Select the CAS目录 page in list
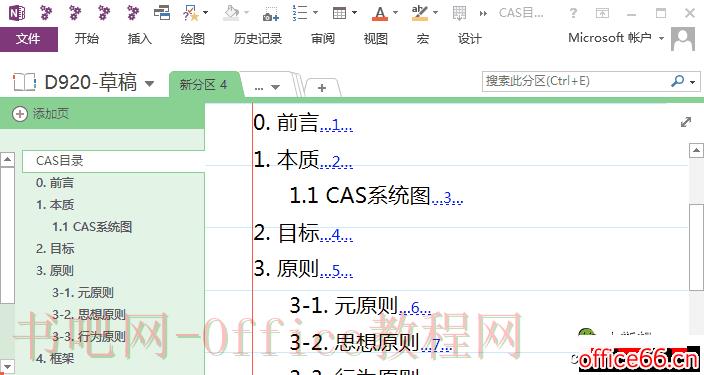Viewport: 704px width, 375px height. pyautogui.click(x=114, y=161)
